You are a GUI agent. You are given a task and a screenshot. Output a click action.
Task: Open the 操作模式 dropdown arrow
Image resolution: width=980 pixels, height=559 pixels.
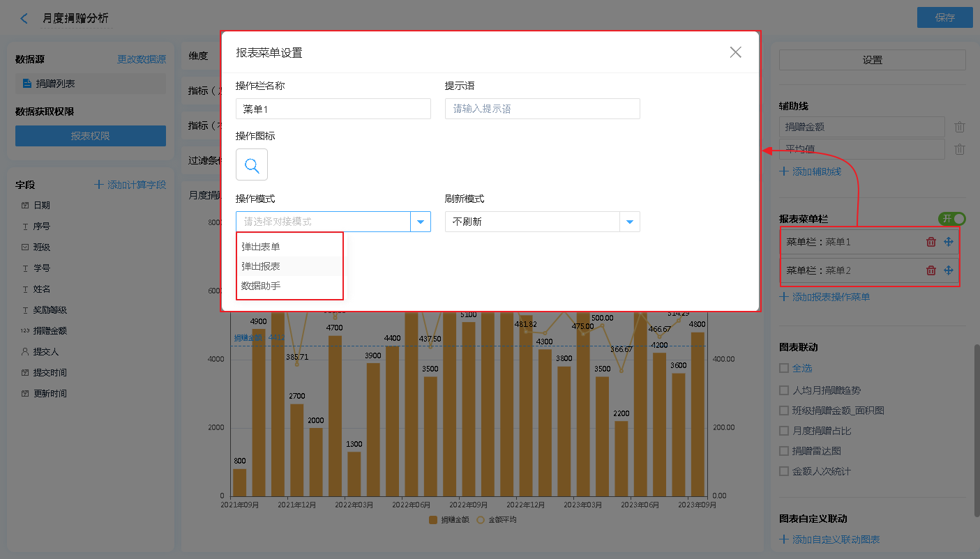pos(421,222)
